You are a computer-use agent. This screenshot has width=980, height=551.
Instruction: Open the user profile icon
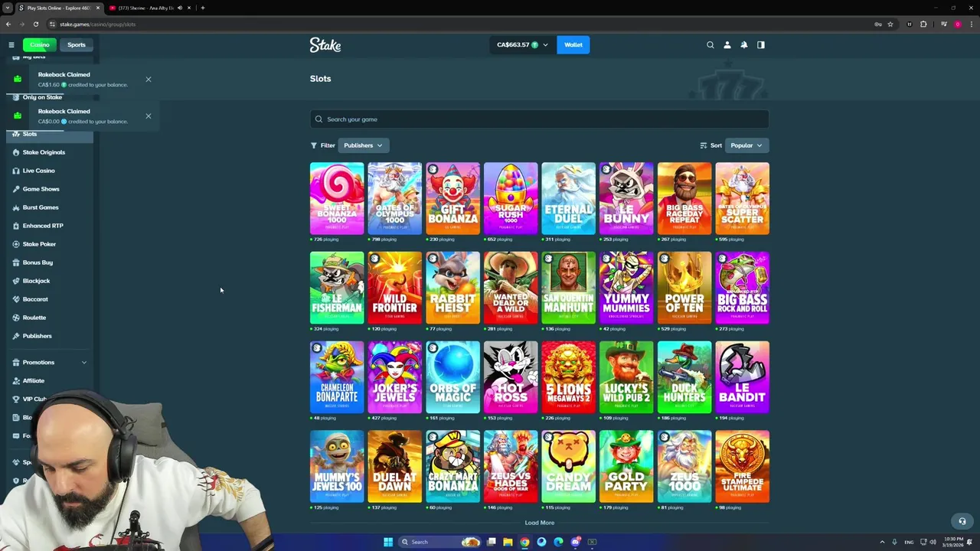coord(727,44)
